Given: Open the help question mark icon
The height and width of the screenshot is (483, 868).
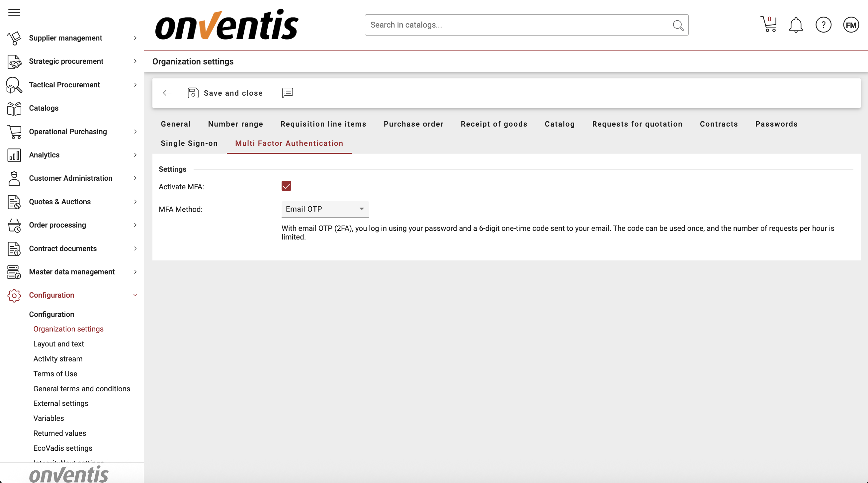Looking at the screenshot, I should [x=823, y=25].
